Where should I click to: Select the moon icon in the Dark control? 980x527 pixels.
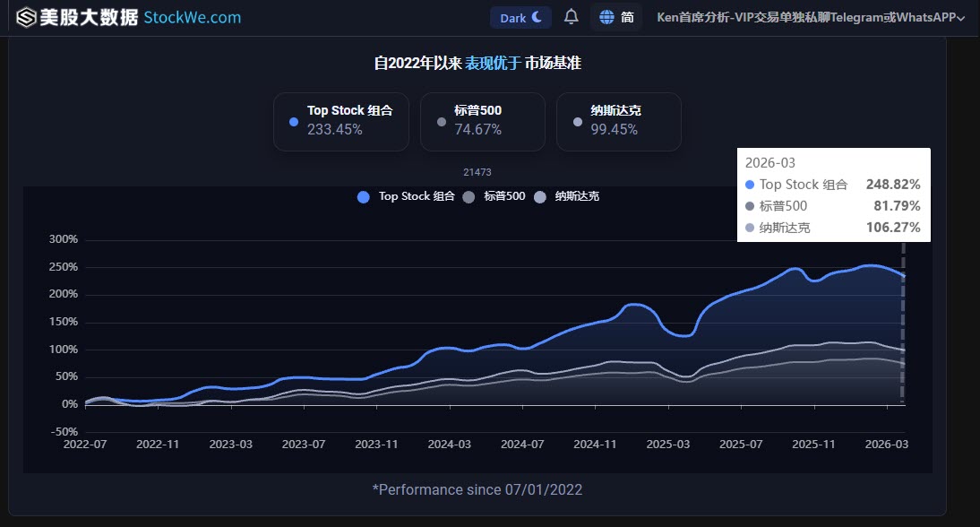pyautogui.click(x=534, y=15)
